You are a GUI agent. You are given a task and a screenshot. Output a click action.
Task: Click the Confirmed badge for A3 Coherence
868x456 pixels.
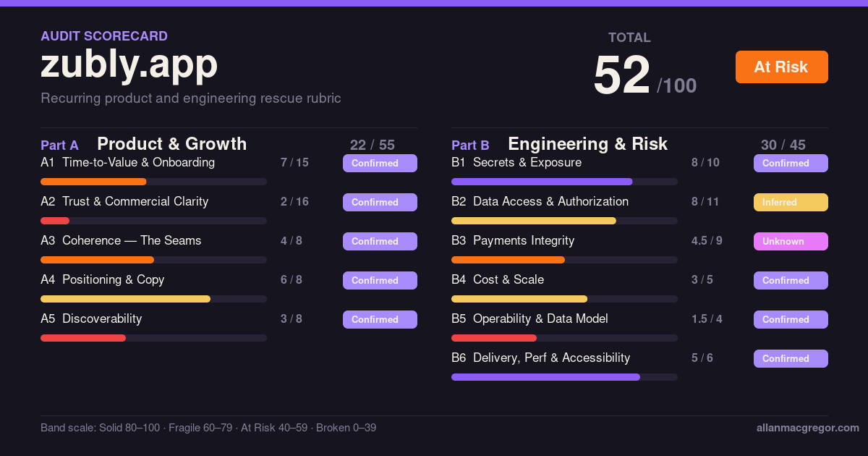380,241
